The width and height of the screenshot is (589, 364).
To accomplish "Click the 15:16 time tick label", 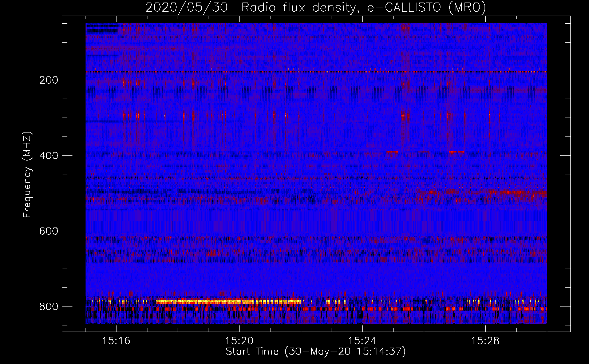I will point(116,341).
